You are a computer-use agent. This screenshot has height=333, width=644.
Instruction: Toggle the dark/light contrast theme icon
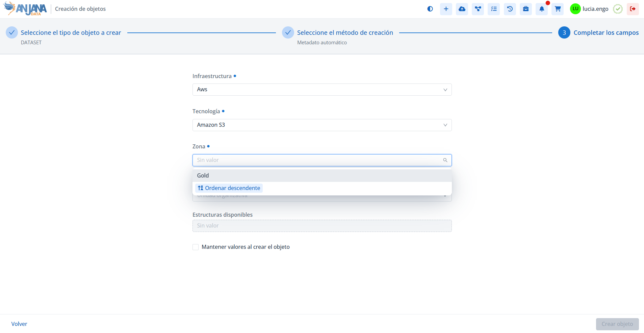click(x=430, y=9)
